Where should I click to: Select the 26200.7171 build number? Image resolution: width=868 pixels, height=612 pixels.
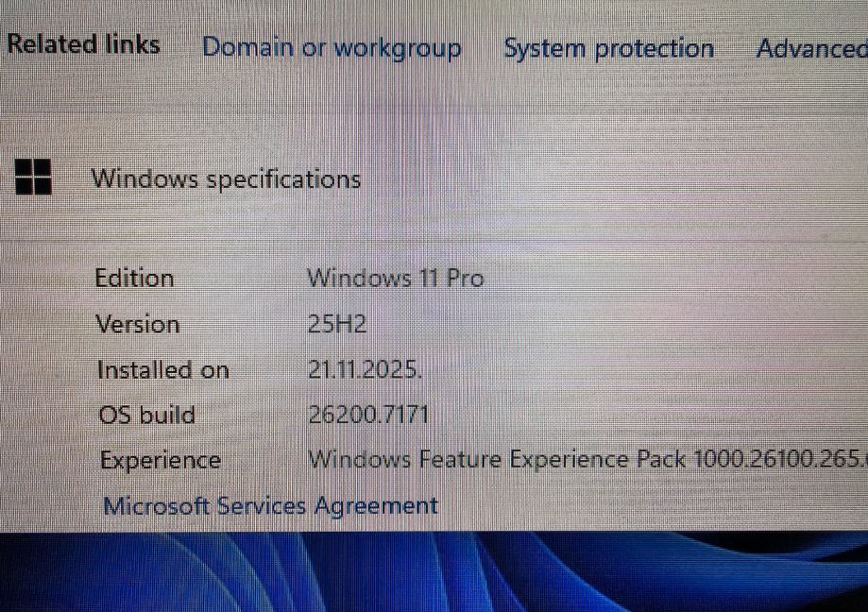coord(368,415)
